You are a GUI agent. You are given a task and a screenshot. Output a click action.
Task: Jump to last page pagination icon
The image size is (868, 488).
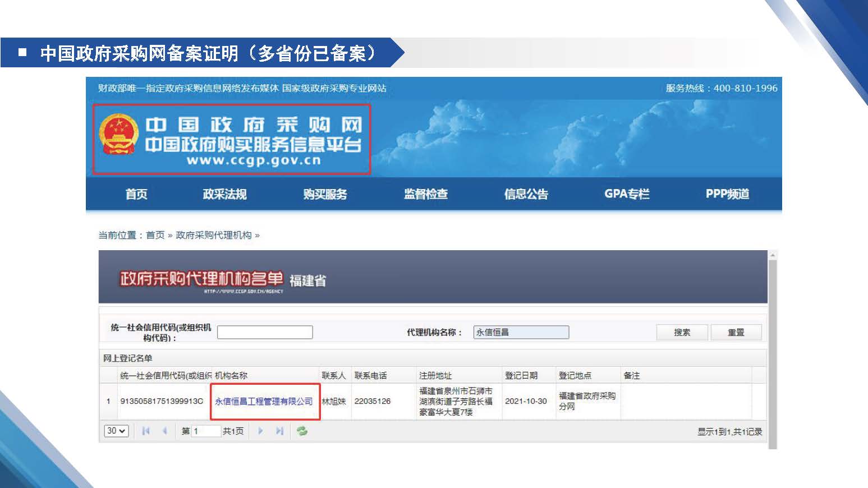coord(279,431)
